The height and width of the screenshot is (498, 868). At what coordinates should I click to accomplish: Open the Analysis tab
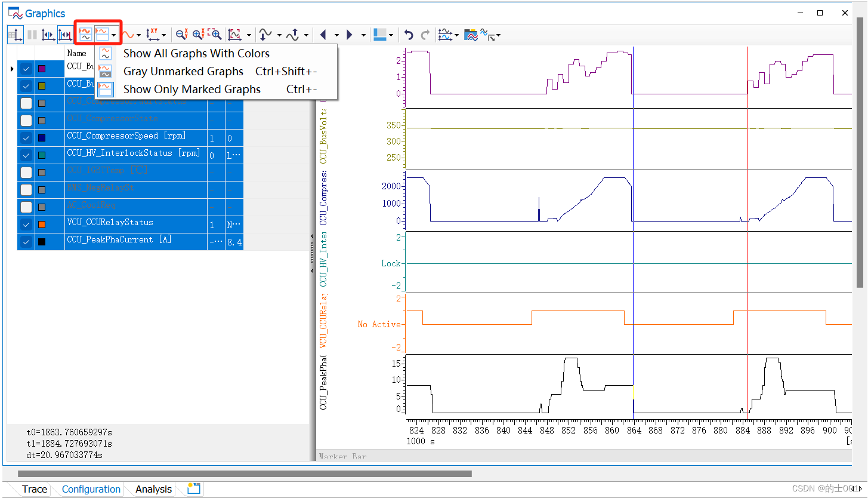[153, 489]
